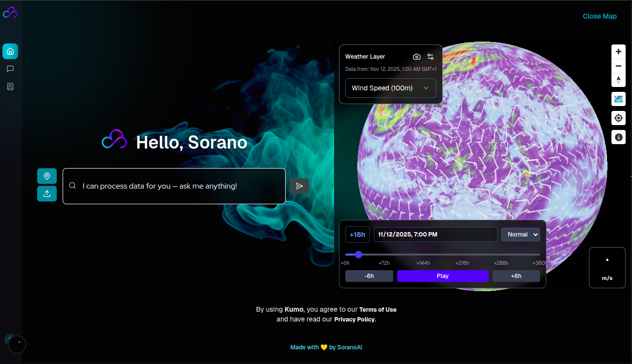Open the chat icon in sidebar
632x364 pixels.
coord(10,69)
